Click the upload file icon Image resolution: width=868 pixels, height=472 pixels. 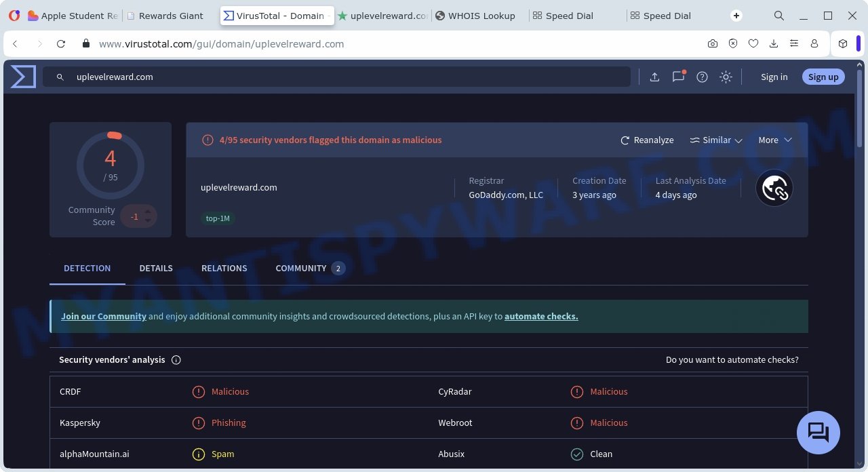[x=654, y=77]
